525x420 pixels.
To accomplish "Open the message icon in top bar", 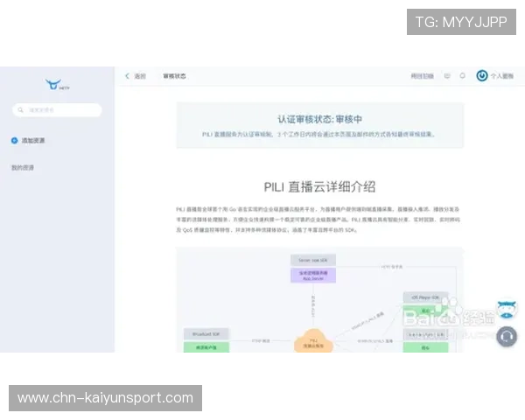I will (447, 76).
